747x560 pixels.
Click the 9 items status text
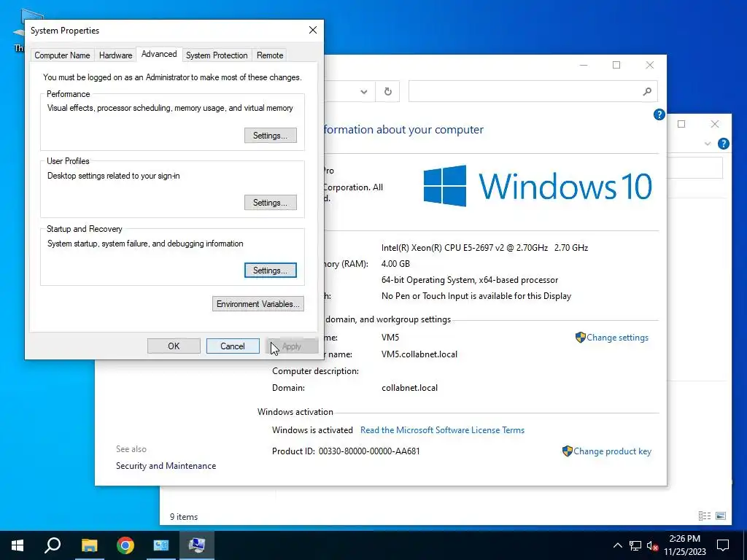pyautogui.click(x=184, y=517)
